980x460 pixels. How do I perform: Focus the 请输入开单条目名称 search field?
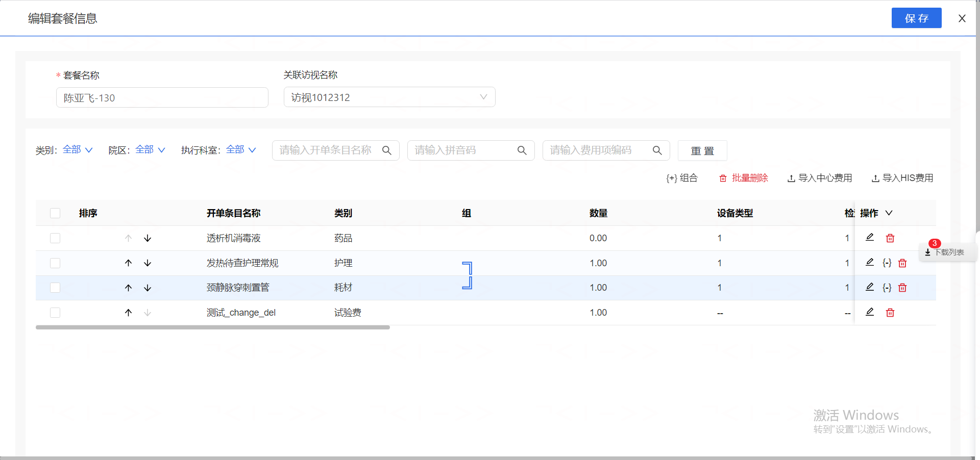click(x=336, y=150)
